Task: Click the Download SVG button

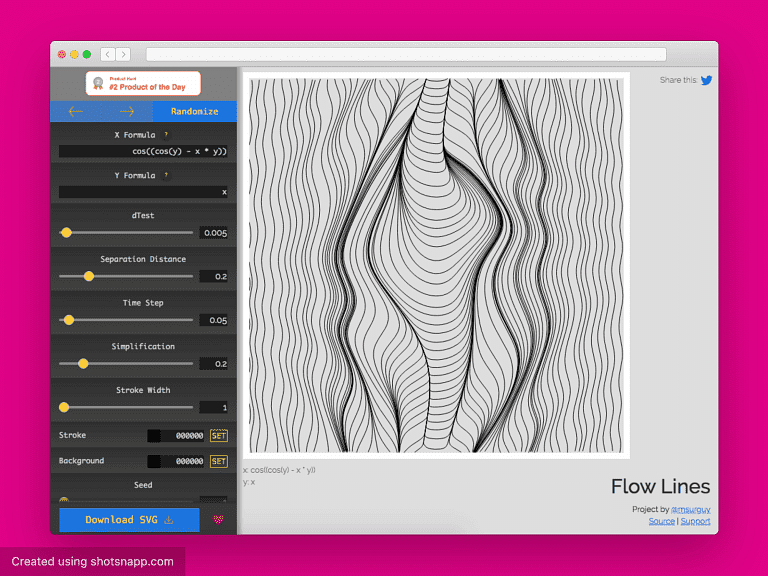Action: 129,520
